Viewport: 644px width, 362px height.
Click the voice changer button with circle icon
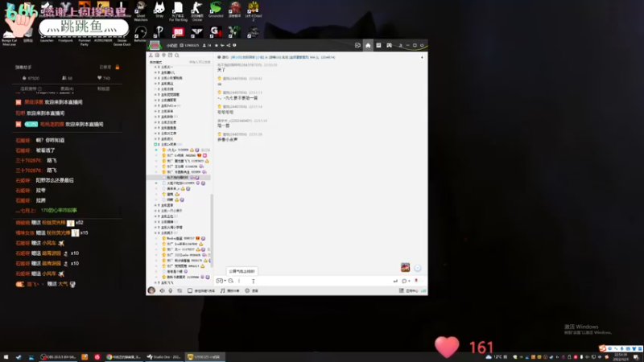click(x=251, y=290)
